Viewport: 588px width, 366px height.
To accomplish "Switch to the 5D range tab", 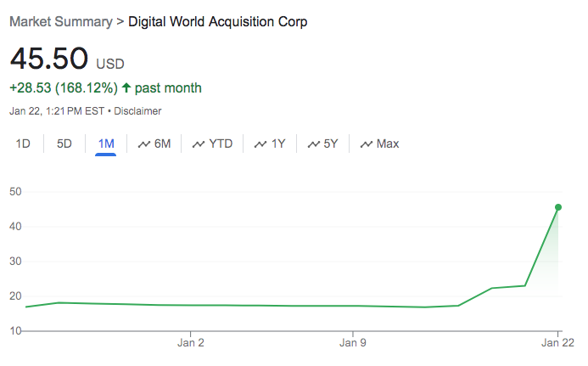I will [64, 144].
